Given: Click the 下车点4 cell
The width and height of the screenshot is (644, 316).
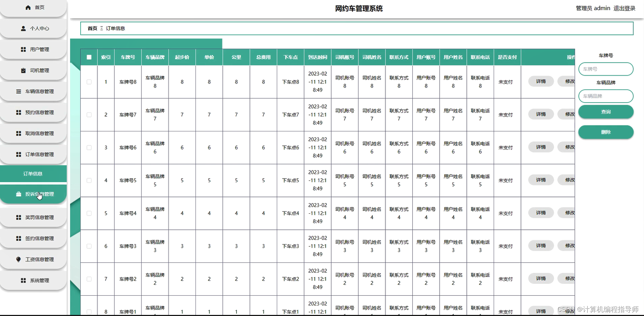Looking at the screenshot, I should [290, 213].
